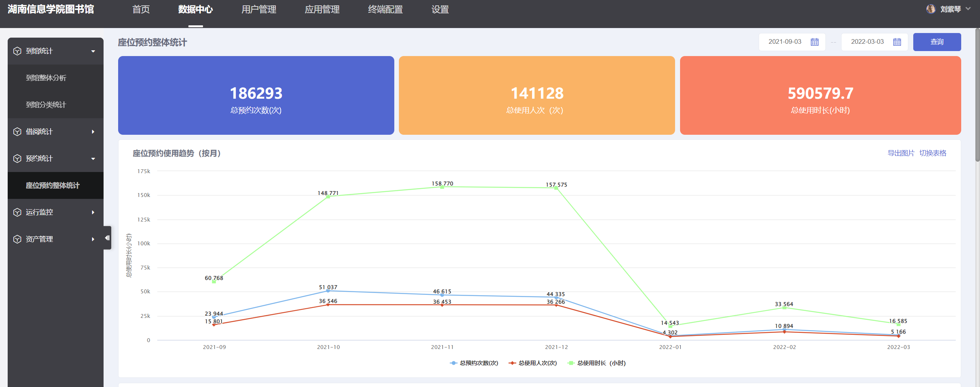Viewport: 980px width, 387px height.
Task: Open the 终端配置 tab
Action: coord(385,9)
